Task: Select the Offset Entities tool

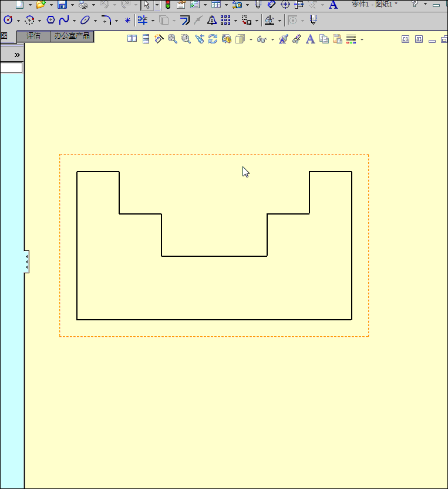Action: [185, 20]
